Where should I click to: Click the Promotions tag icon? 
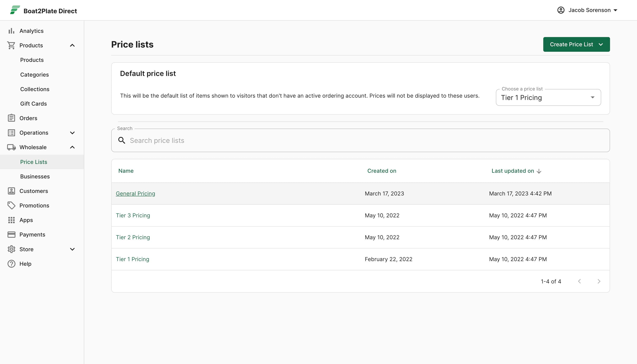[x=11, y=206]
